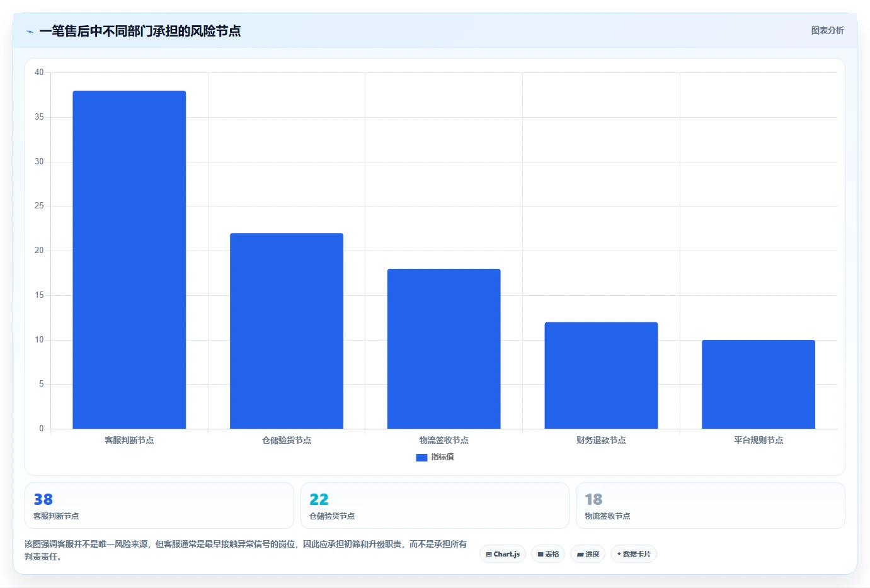Click the 图表分析 label in header
The width and height of the screenshot is (870, 588).
point(827,30)
